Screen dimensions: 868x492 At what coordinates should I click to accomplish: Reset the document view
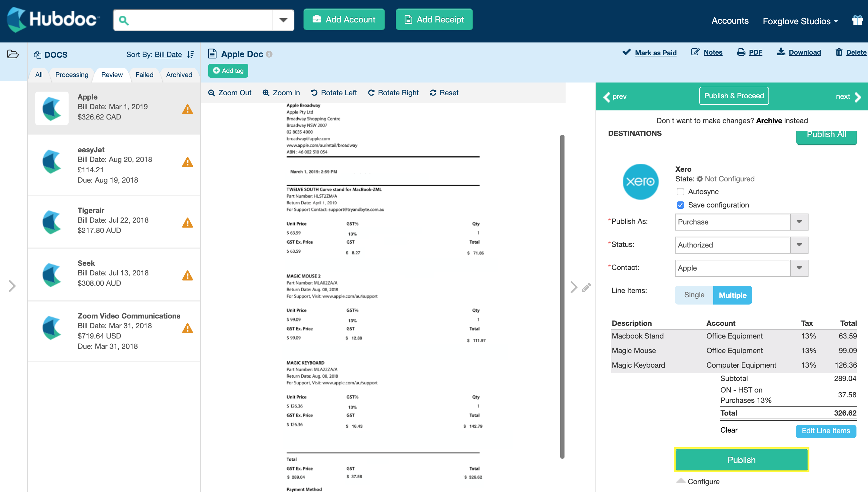444,93
